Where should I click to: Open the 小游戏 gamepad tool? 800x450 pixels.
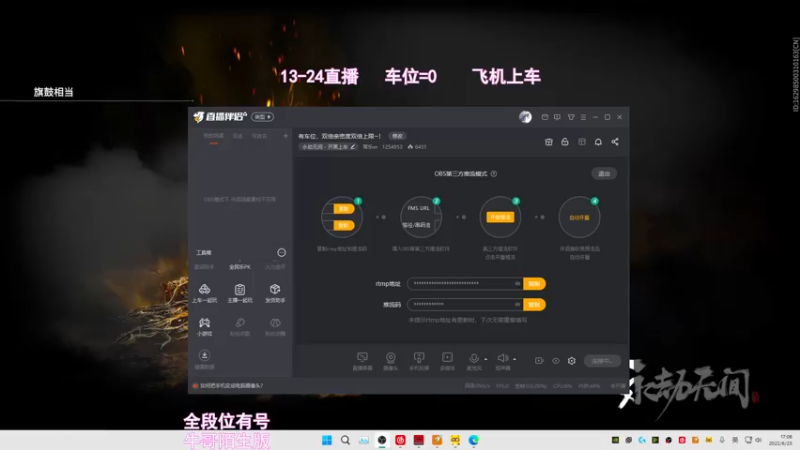[204, 327]
